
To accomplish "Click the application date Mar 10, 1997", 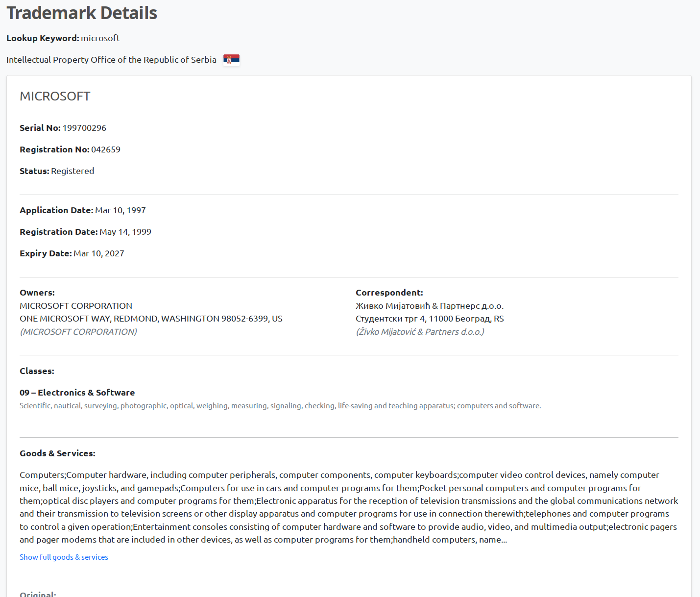I will tap(121, 210).
